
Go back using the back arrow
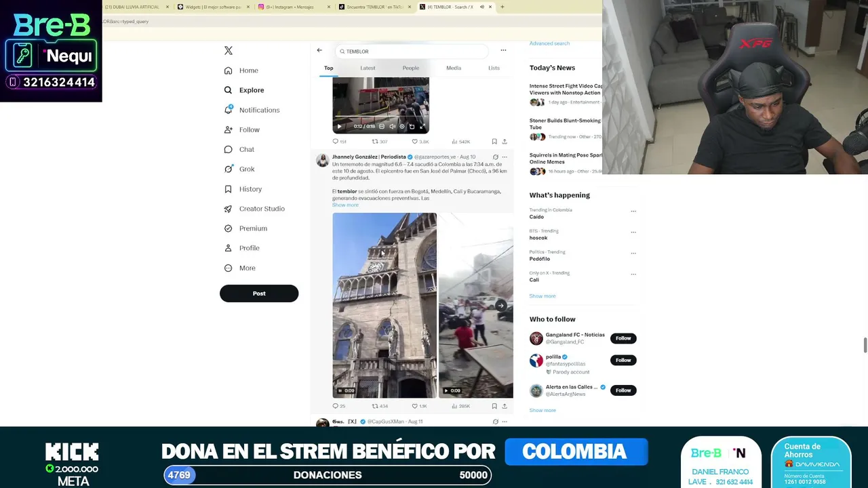pos(319,50)
